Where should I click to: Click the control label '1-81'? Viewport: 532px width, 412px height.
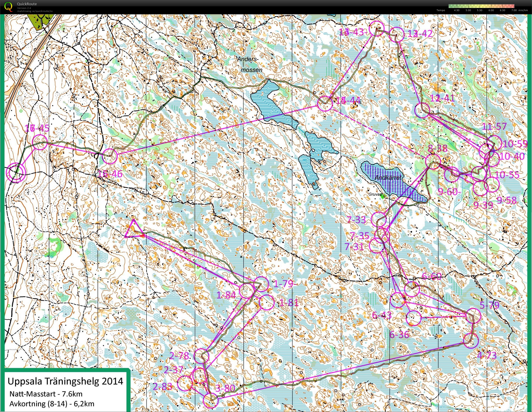click(x=289, y=303)
